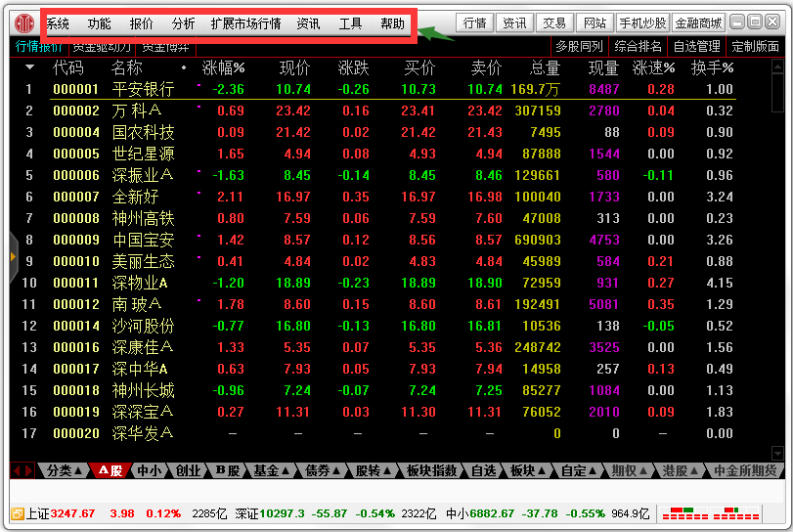This screenshot has width=793, height=532.
Task: Sort by 涨速% column header
Action: (x=653, y=67)
